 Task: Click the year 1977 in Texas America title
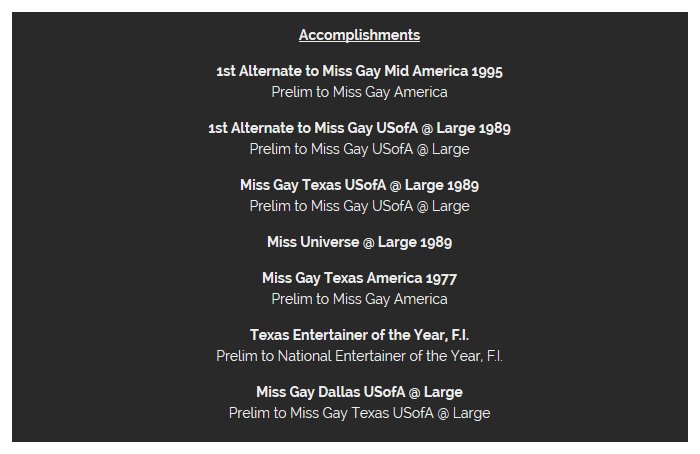[x=441, y=278]
